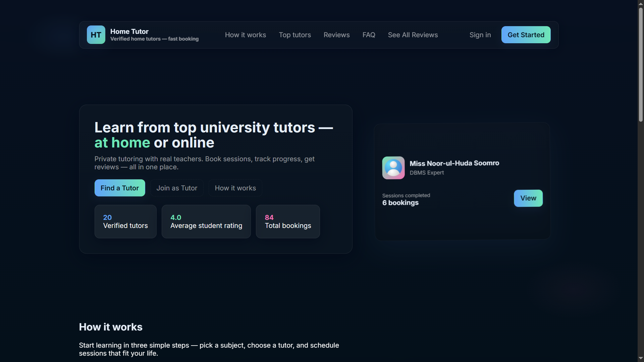Screen dimensions: 644x362
Task: Click the page vertical scrollbar thumb
Action: coord(641,64)
